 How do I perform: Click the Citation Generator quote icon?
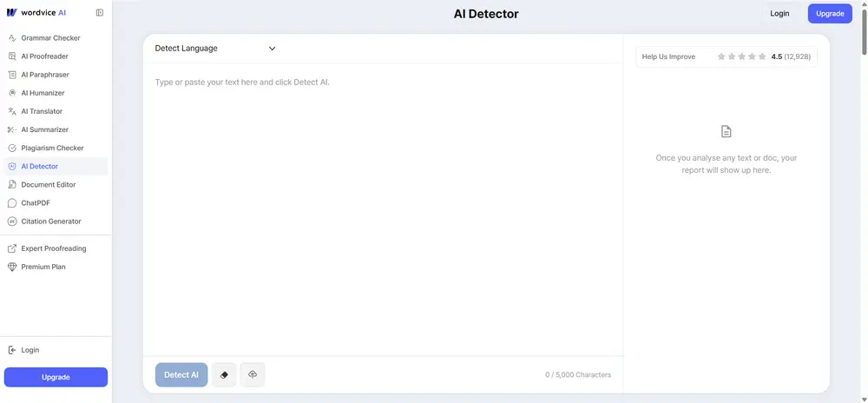pyautogui.click(x=12, y=221)
